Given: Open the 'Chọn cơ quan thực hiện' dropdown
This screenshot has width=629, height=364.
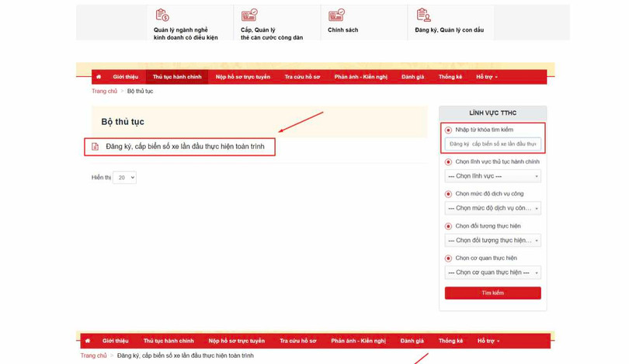Looking at the screenshot, I should coord(493,272).
